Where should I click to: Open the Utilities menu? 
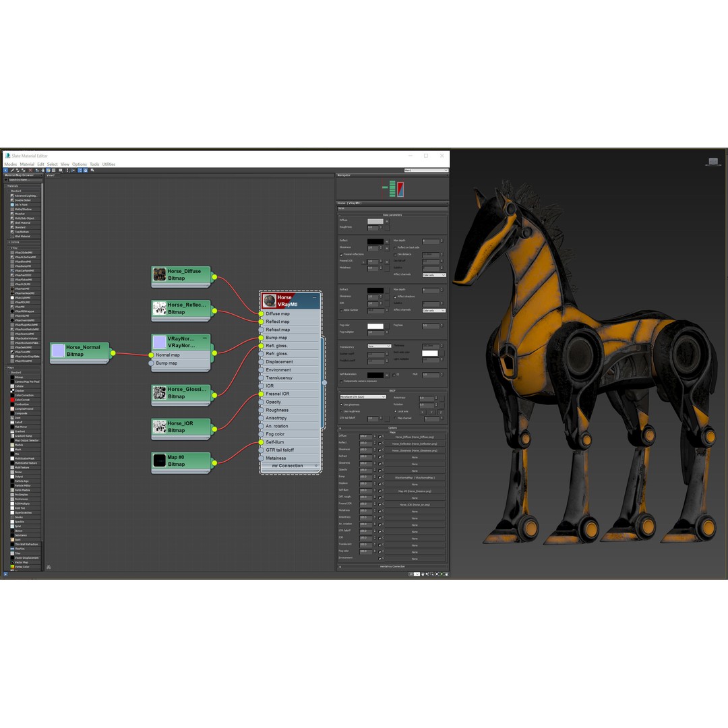click(x=109, y=164)
